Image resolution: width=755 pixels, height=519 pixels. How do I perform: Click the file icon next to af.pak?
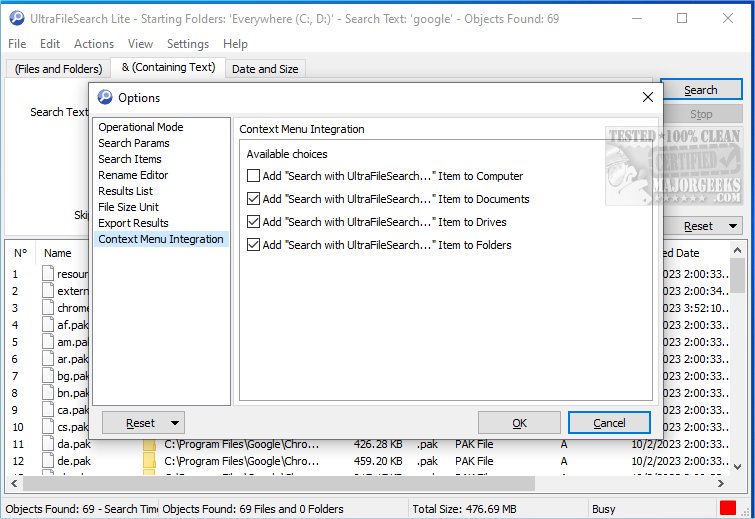pyautogui.click(x=48, y=324)
